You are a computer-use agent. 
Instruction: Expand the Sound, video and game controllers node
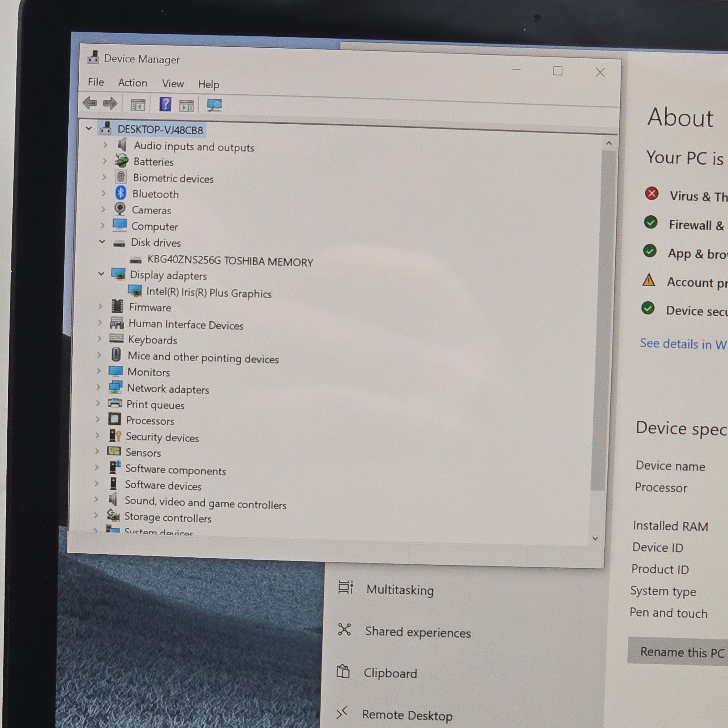coord(96,499)
